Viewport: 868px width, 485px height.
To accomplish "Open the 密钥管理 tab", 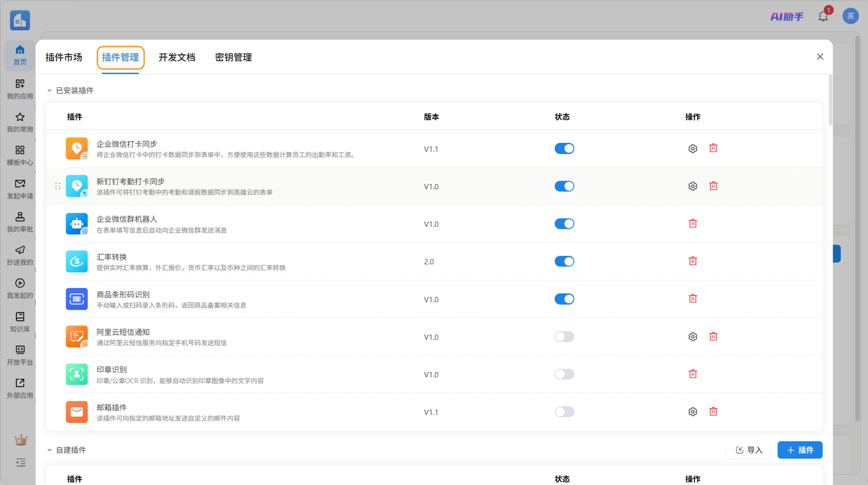I will tap(233, 57).
